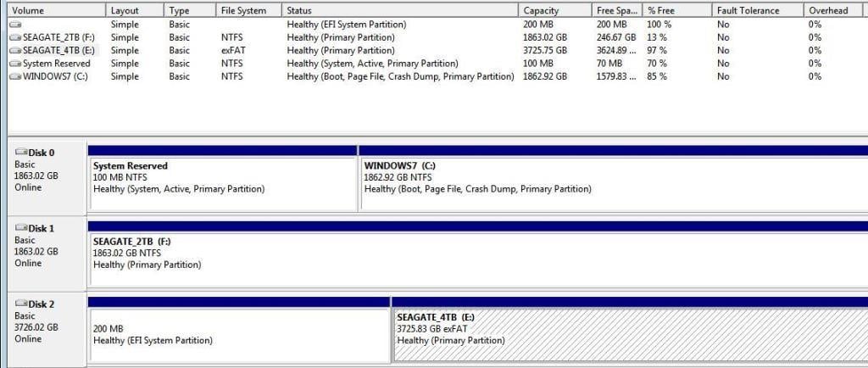Click the Overhead column header
The image size is (868, 368).
(834, 10)
